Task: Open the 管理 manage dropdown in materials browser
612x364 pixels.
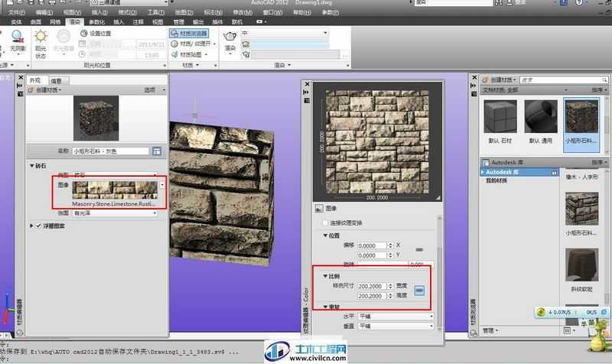Action: [x=490, y=330]
